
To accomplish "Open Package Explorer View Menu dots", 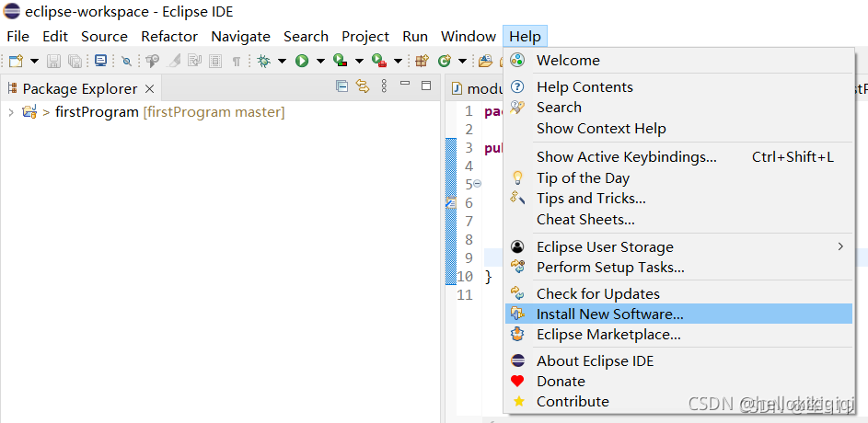I will click(x=384, y=86).
